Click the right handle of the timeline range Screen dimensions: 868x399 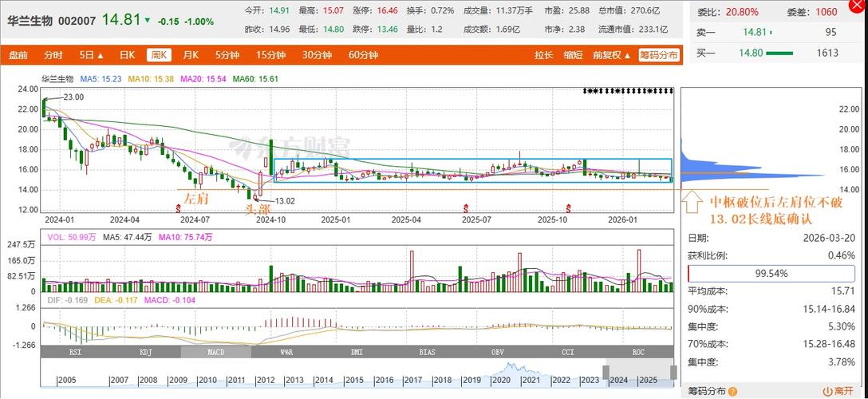(673, 372)
